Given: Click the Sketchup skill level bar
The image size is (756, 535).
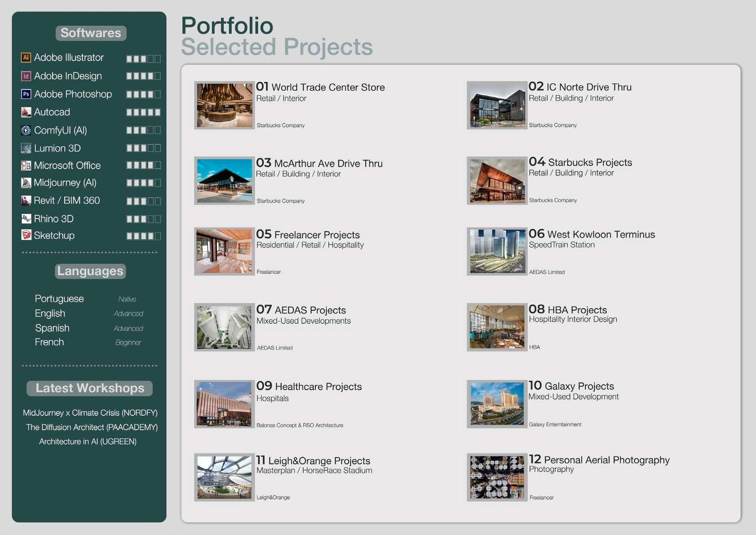Looking at the screenshot, I should pyautogui.click(x=143, y=236).
